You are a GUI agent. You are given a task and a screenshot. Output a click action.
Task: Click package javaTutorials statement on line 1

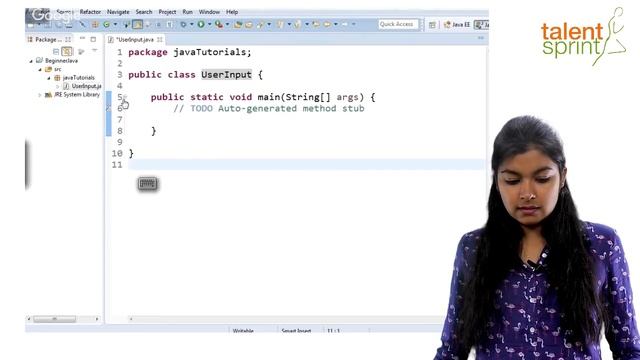click(190, 52)
